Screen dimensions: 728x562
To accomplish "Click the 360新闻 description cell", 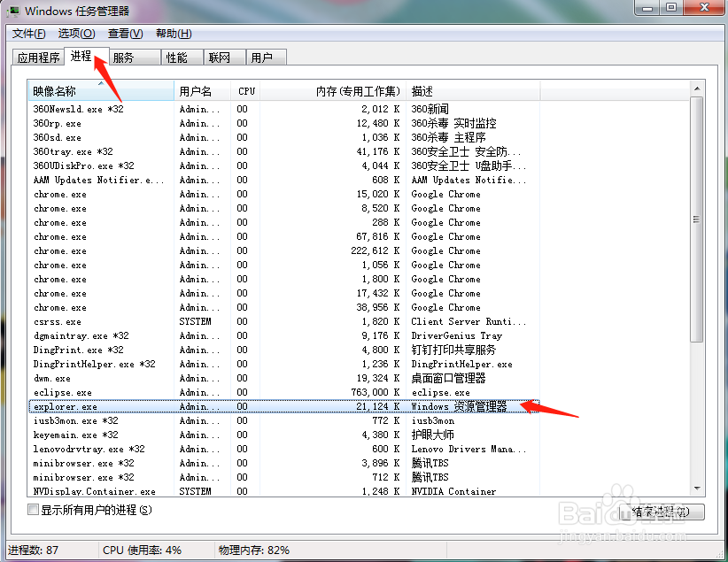I will 430,109.
